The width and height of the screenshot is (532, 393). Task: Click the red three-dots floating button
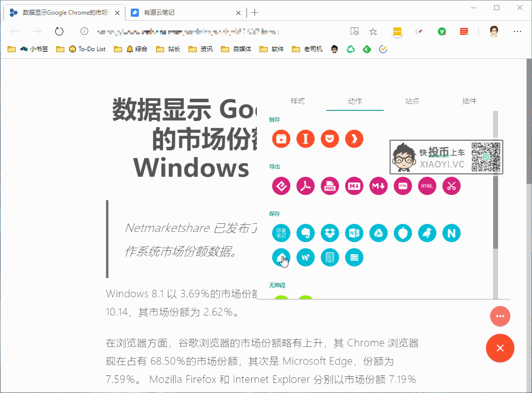click(x=500, y=317)
